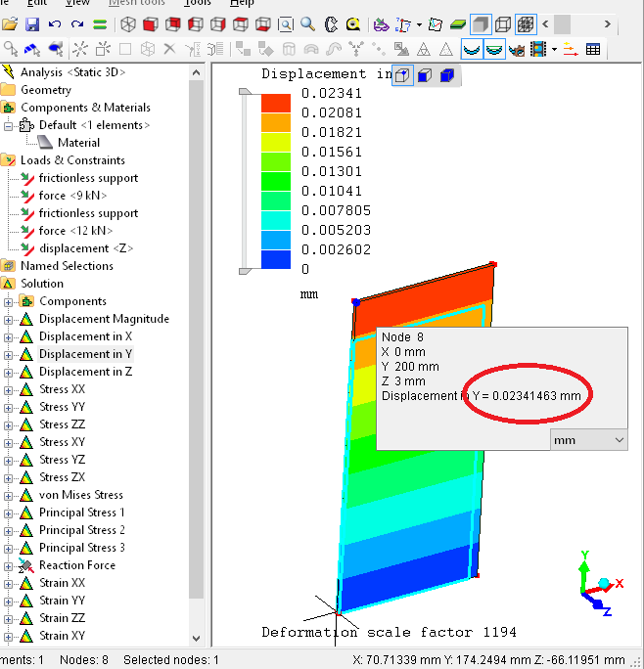Image resolution: width=644 pixels, height=669 pixels.
Task: Select force <12 kN> load item
Action: click(75, 231)
